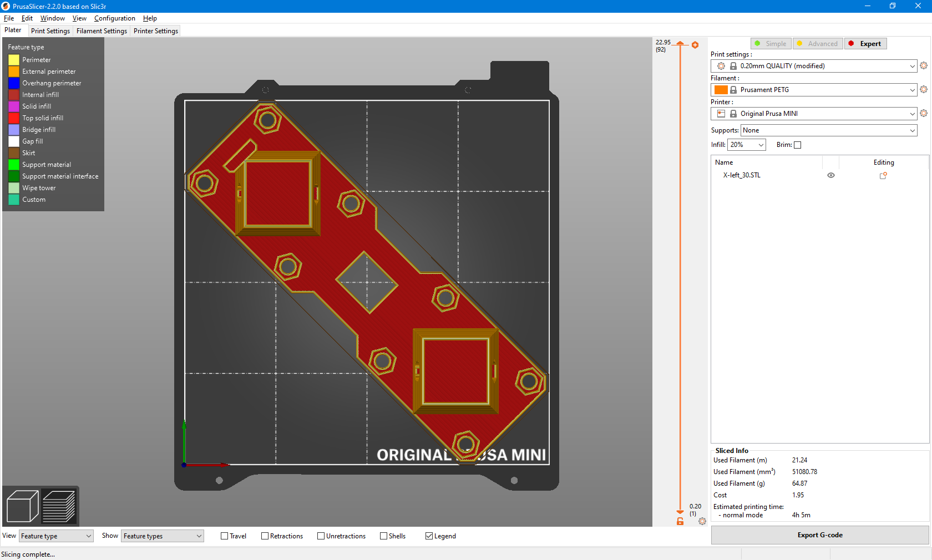Restore down the PrusaSlicer window
The height and width of the screenshot is (560, 932).
pos(893,6)
